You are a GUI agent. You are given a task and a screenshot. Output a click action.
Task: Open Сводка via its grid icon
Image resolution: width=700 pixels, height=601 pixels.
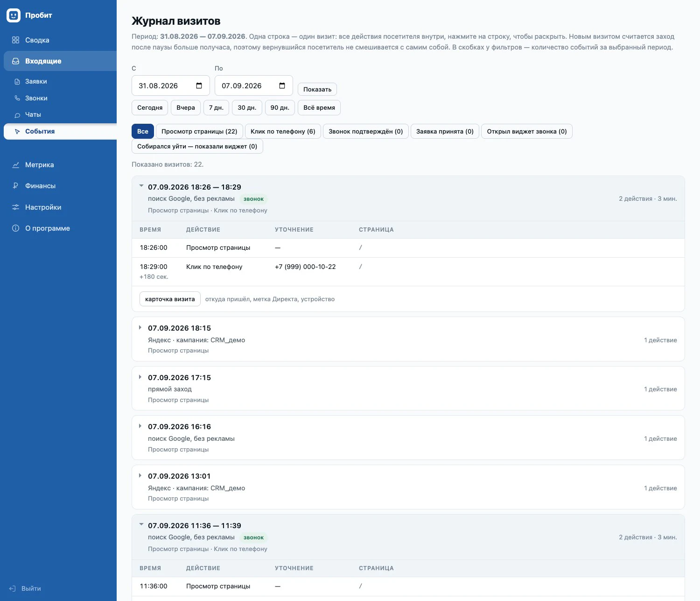(15, 40)
